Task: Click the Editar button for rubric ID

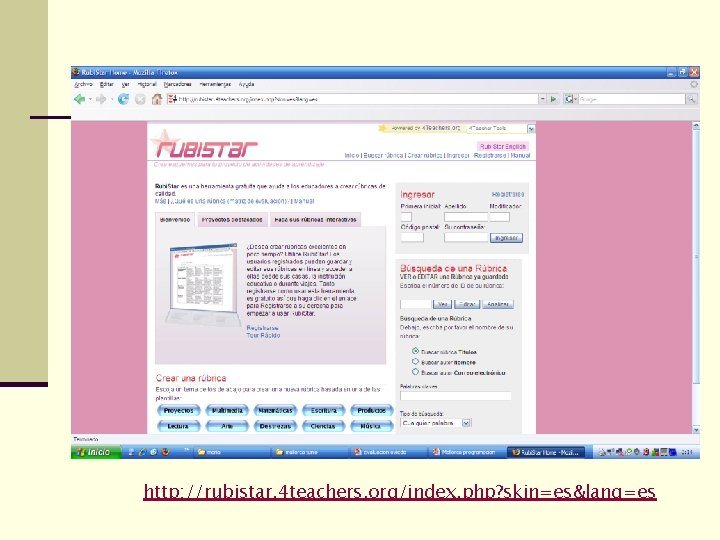Action: pyautogui.click(x=467, y=304)
